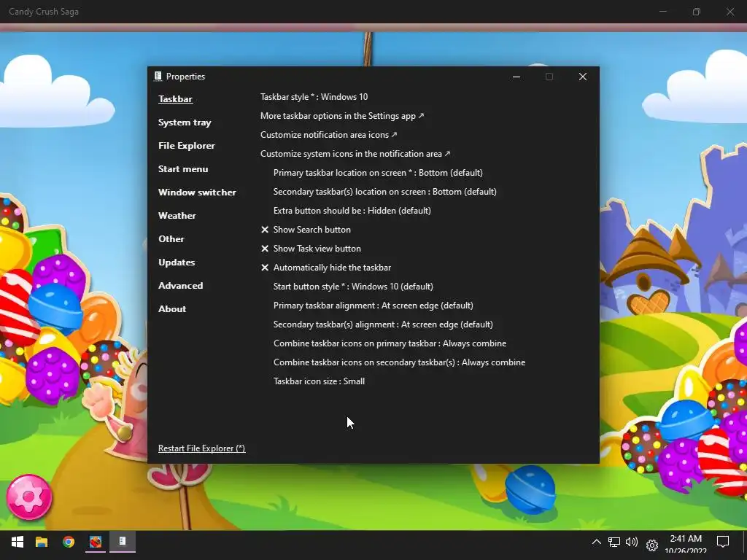The width and height of the screenshot is (747, 560).
Task: Change Primary taskbar location on screen
Action: [378, 173]
